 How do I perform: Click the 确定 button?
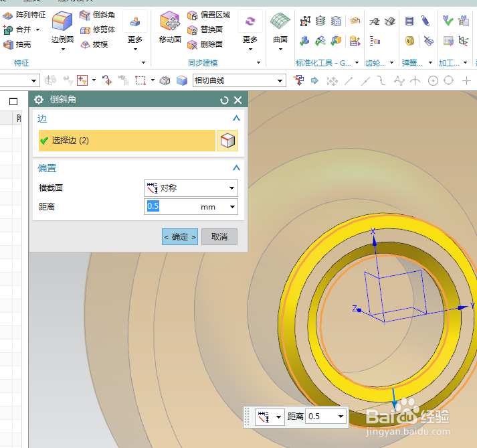[180, 237]
